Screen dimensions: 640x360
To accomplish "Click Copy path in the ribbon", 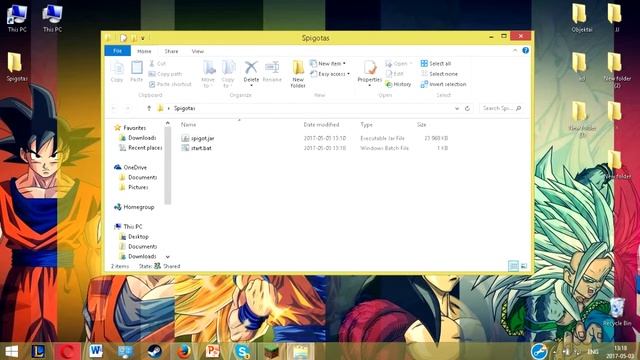I will pyautogui.click(x=165, y=74).
